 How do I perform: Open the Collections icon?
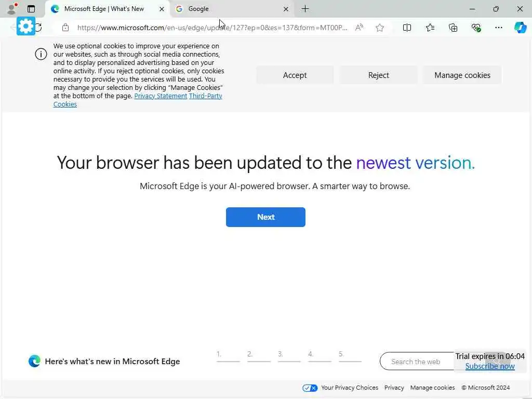[x=453, y=28]
